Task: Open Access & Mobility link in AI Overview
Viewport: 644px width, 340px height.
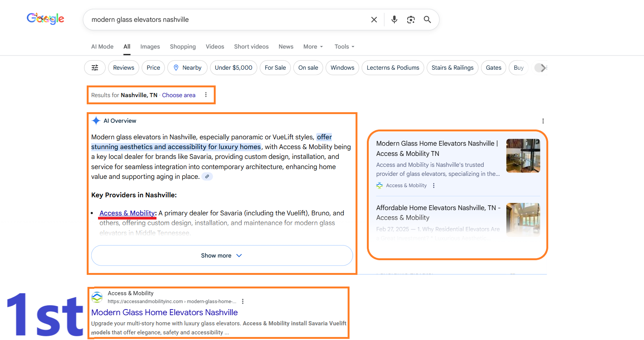Action: [x=127, y=213]
